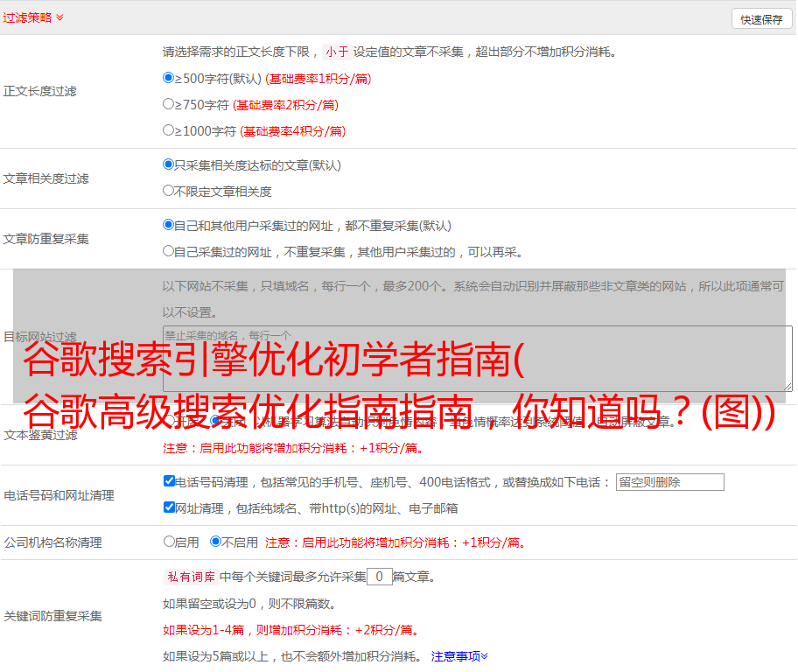Select the ≥750字符 length option
798x672 pixels.
tap(168, 104)
